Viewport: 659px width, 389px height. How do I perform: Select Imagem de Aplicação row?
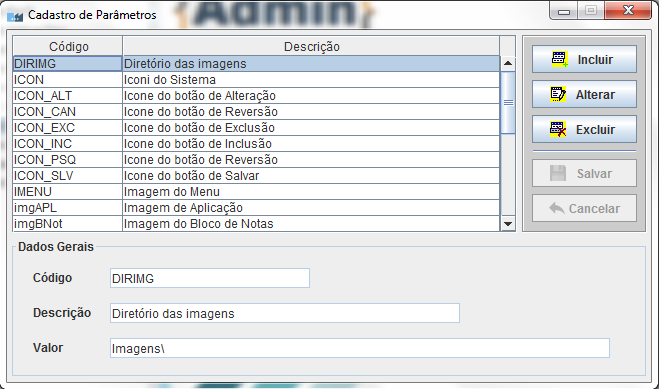tap(256, 208)
